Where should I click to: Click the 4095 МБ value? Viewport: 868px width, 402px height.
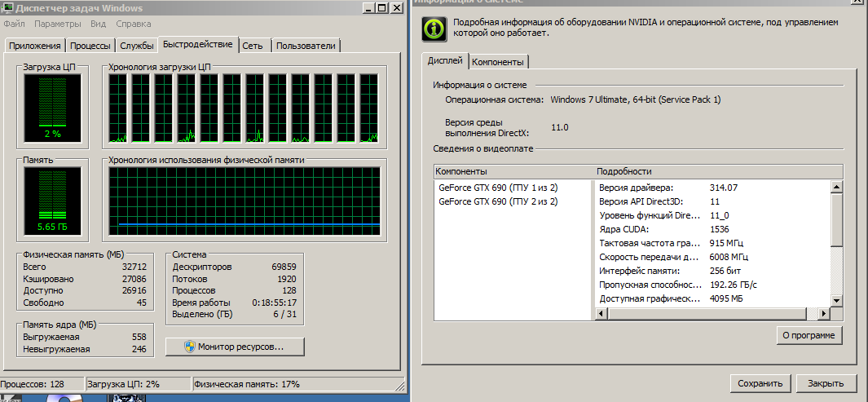(725, 299)
